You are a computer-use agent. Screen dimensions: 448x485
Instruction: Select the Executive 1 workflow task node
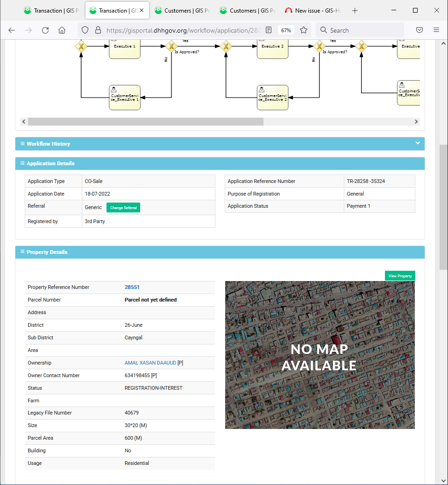point(124,48)
